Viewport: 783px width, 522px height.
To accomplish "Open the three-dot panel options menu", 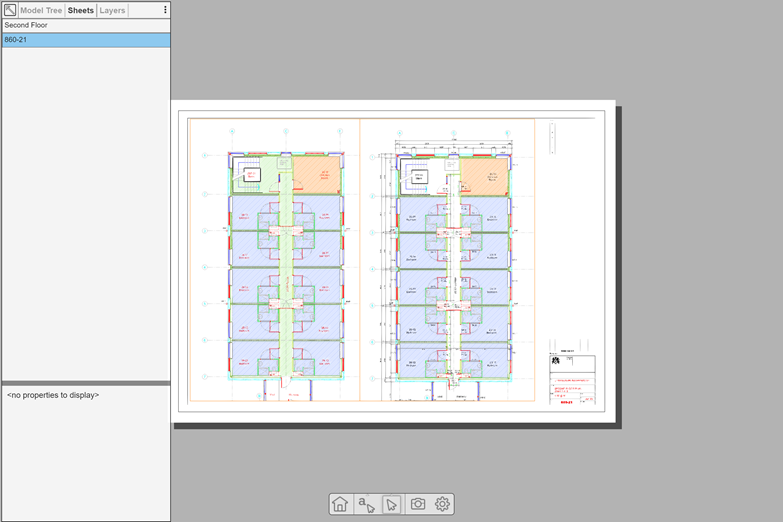I will [x=165, y=10].
